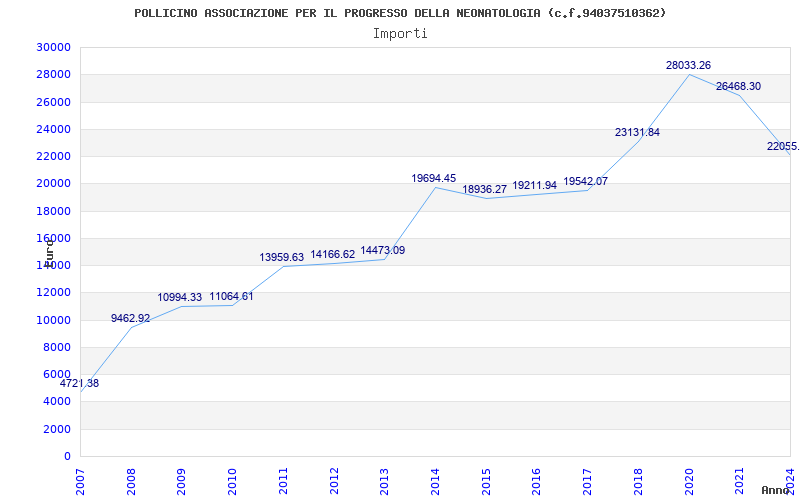The image size is (800, 500).
Task: Click the 2008 x-axis year label
Action: point(131,482)
